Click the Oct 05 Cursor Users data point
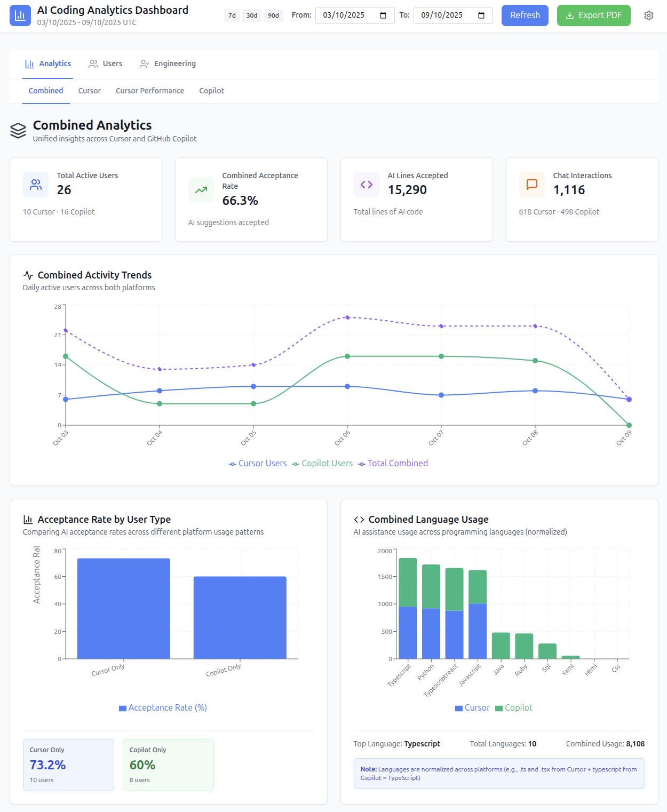667x812 pixels. 253,386
